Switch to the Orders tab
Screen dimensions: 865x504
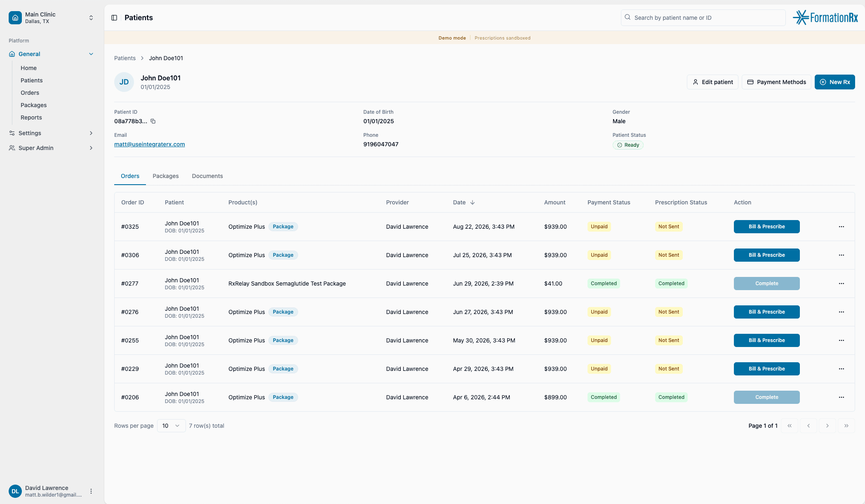pos(130,176)
